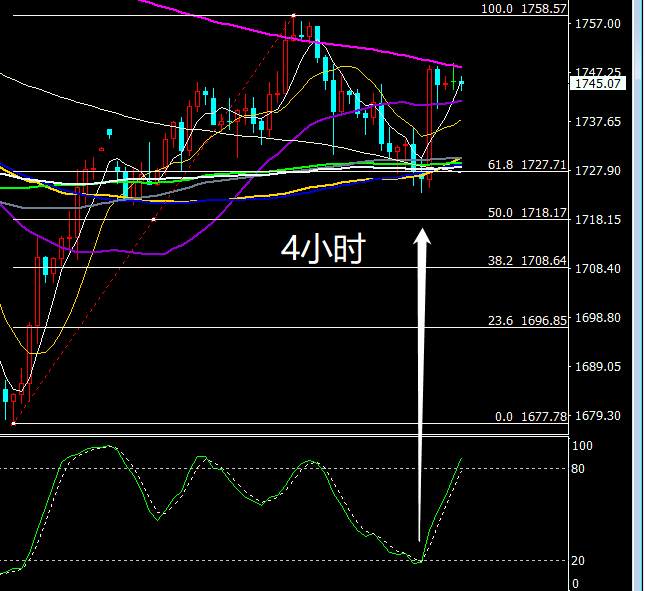Image resolution: width=645 pixels, height=591 pixels.
Task: Click the oscillator scale value 100
Action: tap(582, 445)
